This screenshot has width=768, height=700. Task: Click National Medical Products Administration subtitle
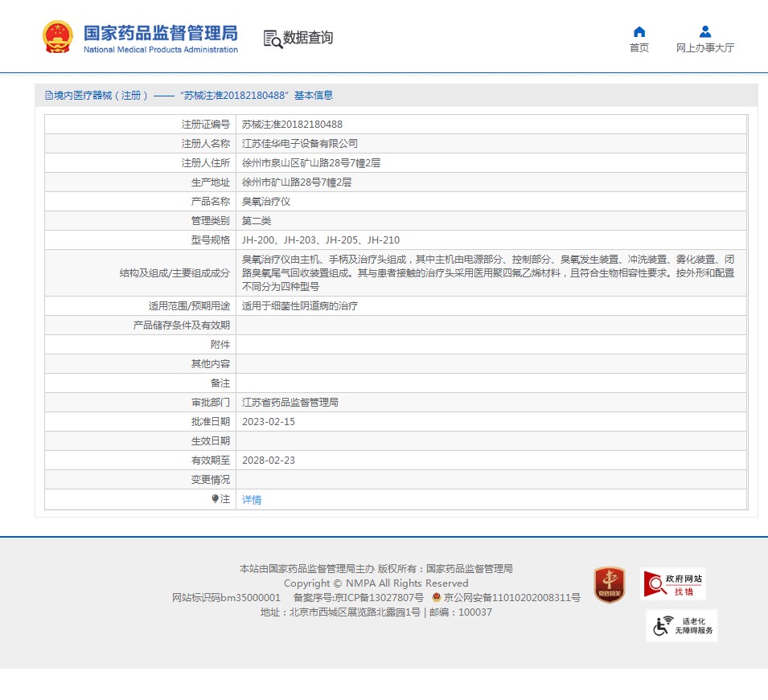[161, 50]
